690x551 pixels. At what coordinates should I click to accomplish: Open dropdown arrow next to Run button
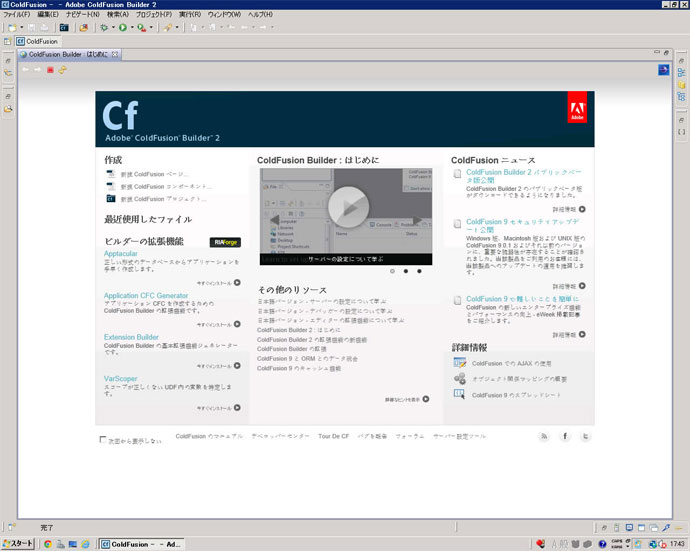133,28
